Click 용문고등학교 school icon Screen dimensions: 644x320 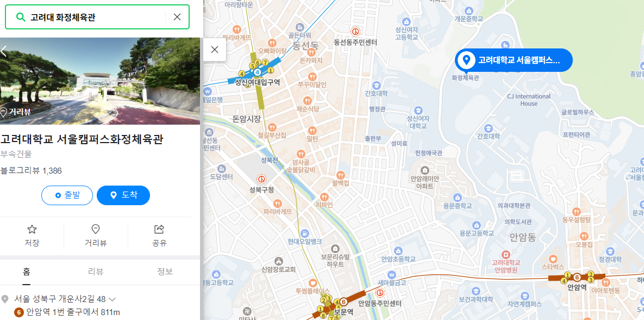click(477, 225)
